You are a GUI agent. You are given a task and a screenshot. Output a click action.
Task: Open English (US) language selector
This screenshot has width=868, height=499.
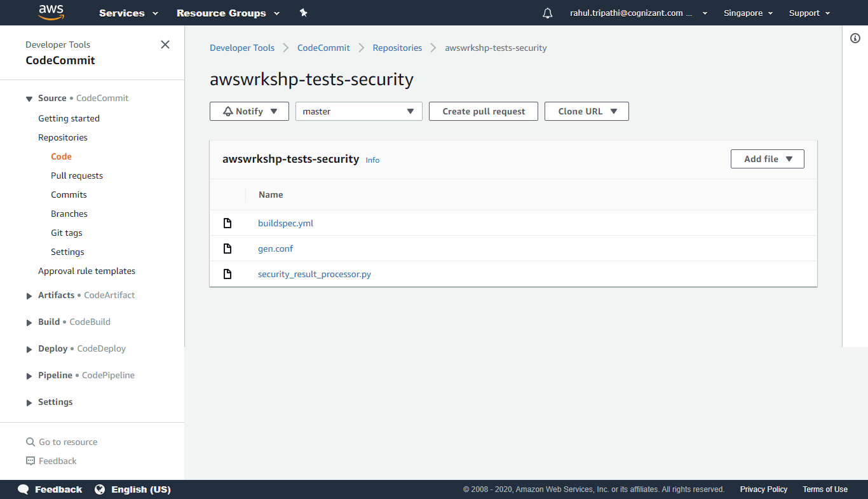click(x=141, y=489)
